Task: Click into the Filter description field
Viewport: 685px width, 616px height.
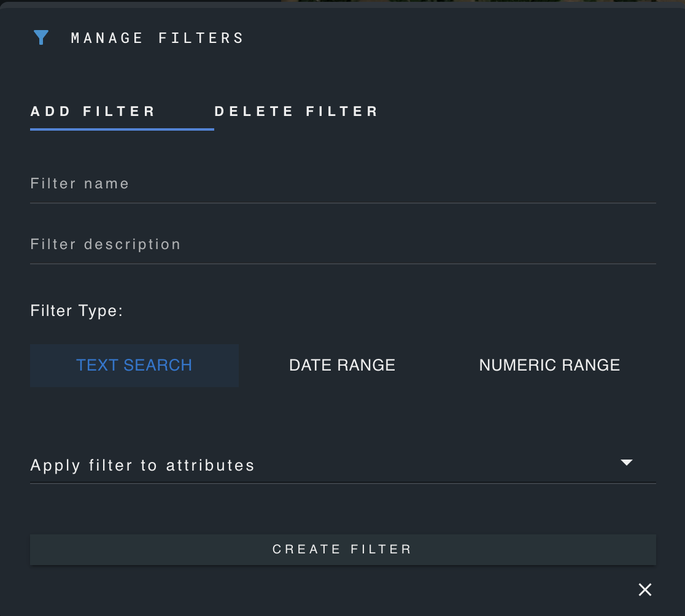Action: coord(343,245)
